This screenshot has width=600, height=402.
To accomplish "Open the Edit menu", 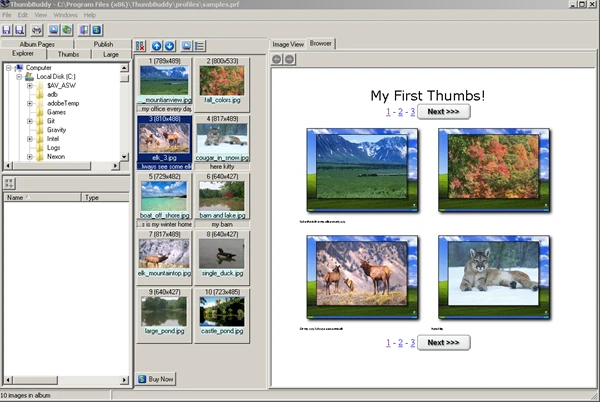I will point(23,15).
